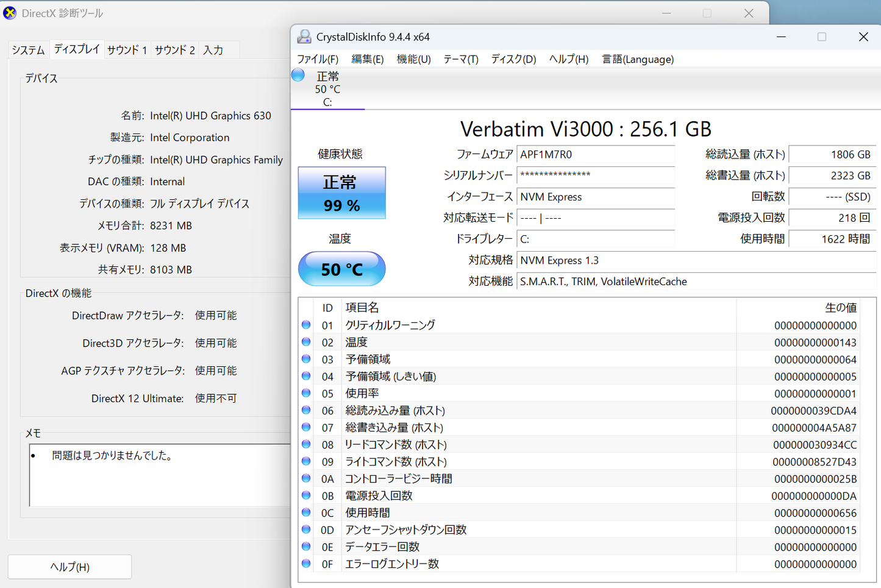
Task: Open the 言語(Language) menu
Action: pos(638,59)
